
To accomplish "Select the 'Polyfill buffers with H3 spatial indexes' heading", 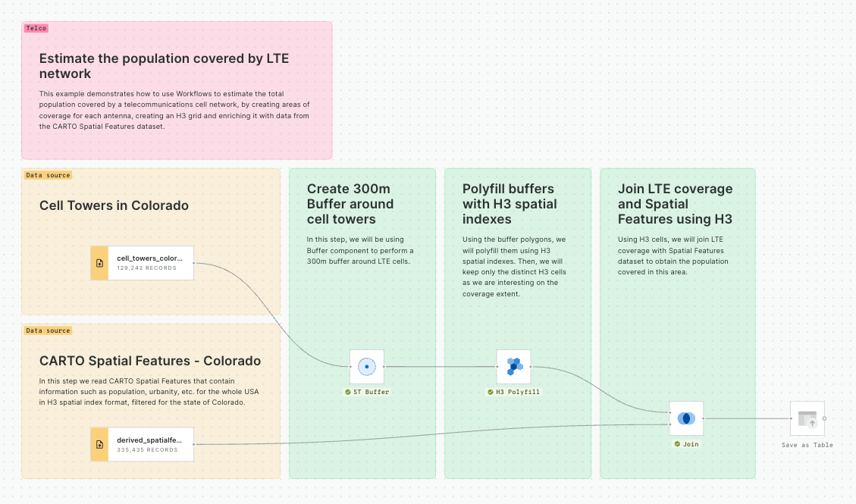I will click(x=510, y=204).
